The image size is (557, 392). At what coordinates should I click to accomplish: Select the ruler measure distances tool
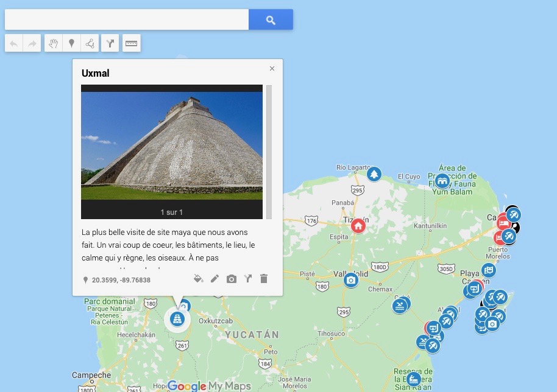[x=132, y=43]
